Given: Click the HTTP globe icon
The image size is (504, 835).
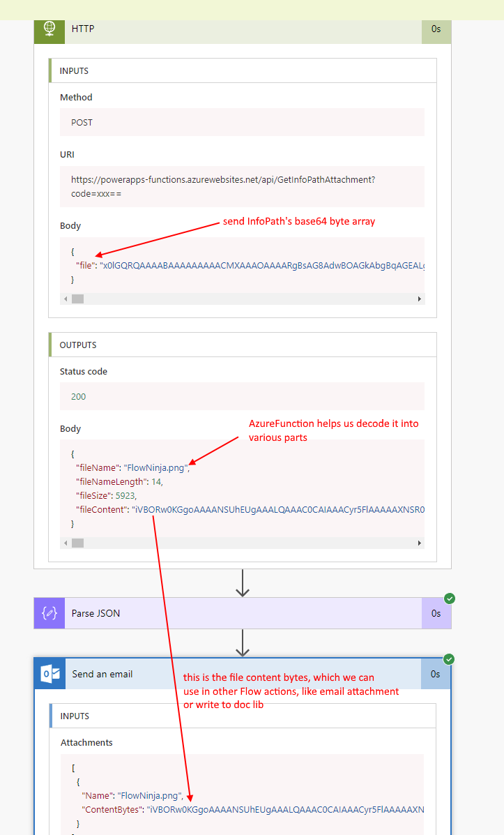Looking at the screenshot, I should 49,29.
